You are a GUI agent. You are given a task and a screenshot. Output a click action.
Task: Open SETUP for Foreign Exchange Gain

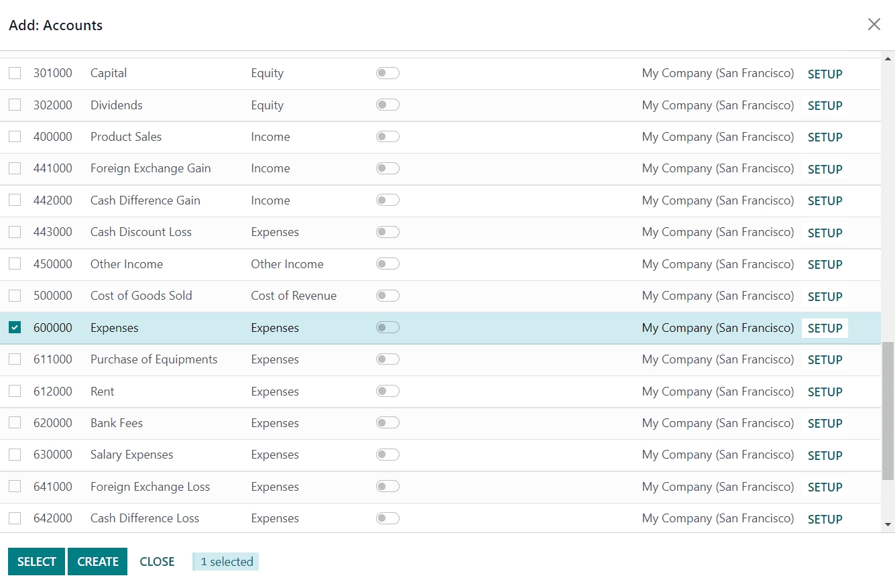pos(825,169)
